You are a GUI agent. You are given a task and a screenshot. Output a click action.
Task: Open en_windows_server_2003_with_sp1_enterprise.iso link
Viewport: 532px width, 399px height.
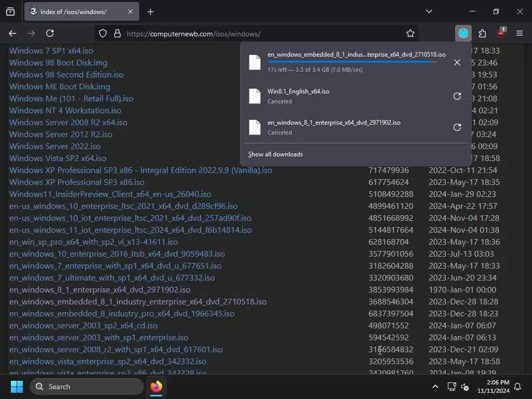[99, 338]
